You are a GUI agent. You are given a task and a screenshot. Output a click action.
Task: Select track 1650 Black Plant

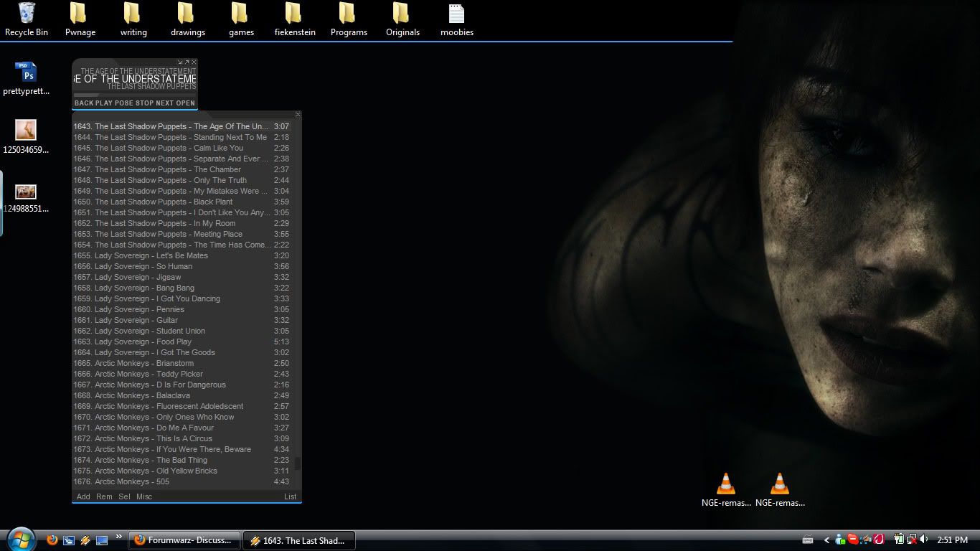click(x=181, y=202)
